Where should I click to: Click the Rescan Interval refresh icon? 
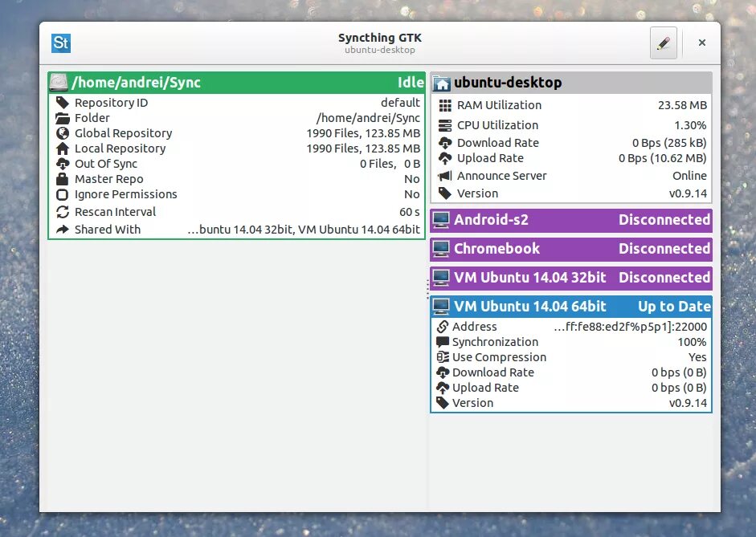pyautogui.click(x=62, y=212)
